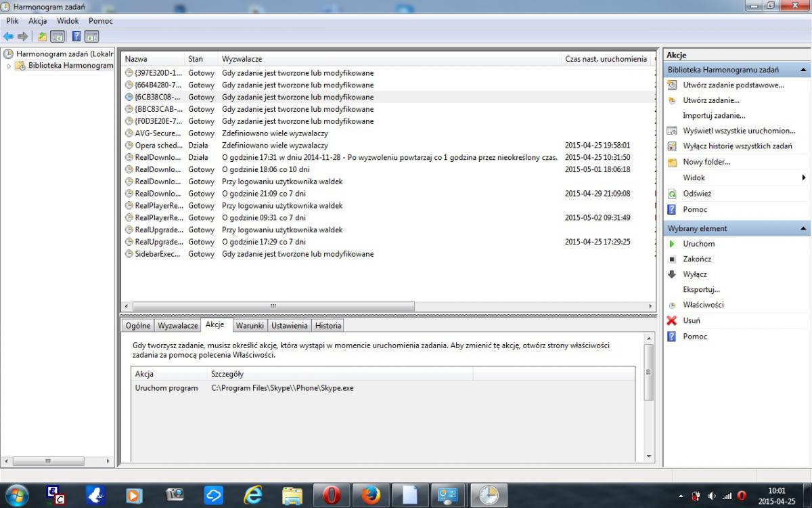Viewport: 812px width, 508px height.
Task: Select the SidebarExec... task row
Action: click(388, 254)
